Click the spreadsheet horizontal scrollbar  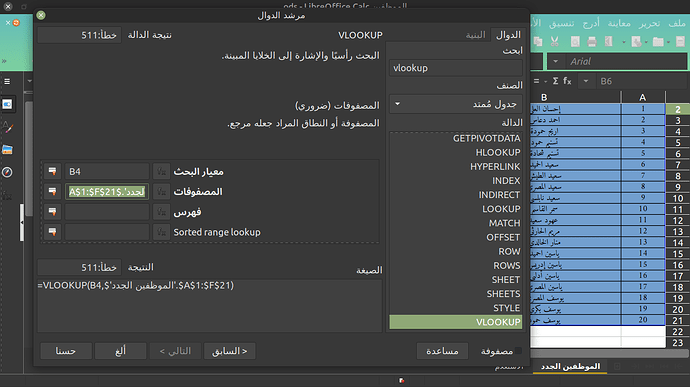(x=609, y=353)
